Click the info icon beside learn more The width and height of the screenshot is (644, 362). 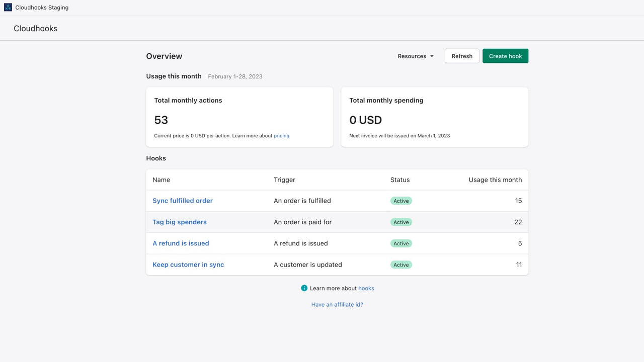[x=304, y=288]
